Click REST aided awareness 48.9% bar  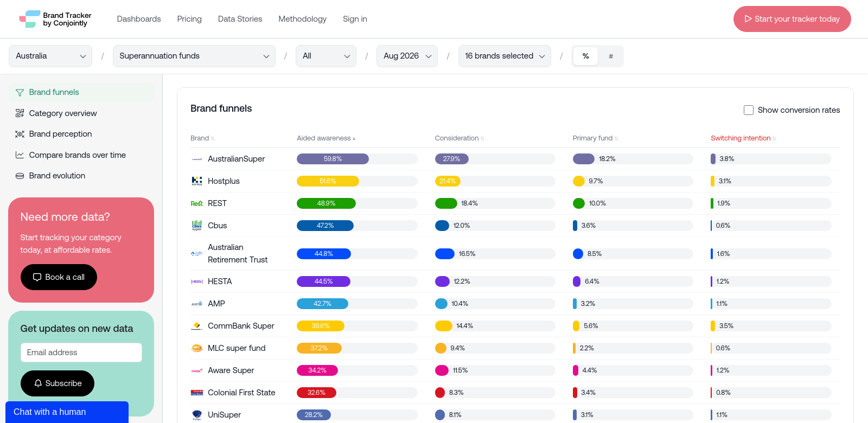tap(326, 203)
